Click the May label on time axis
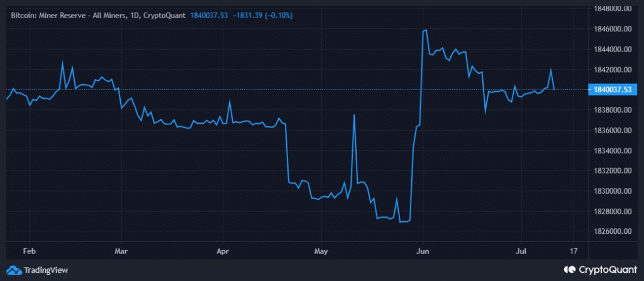This screenshot has height=281, width=644. [321, 250]
